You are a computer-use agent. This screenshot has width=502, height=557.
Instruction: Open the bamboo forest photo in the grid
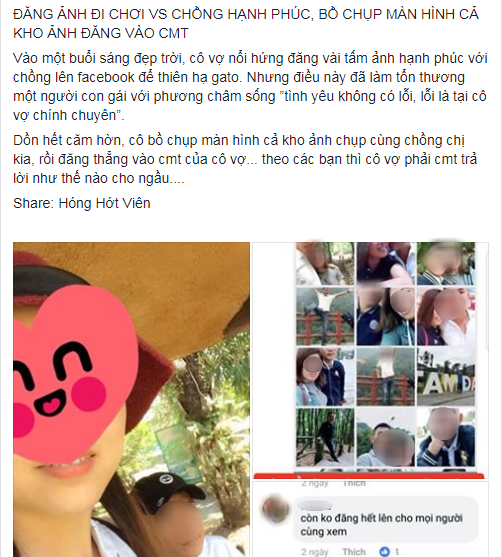pyautogui.click(x=325, y=437)
